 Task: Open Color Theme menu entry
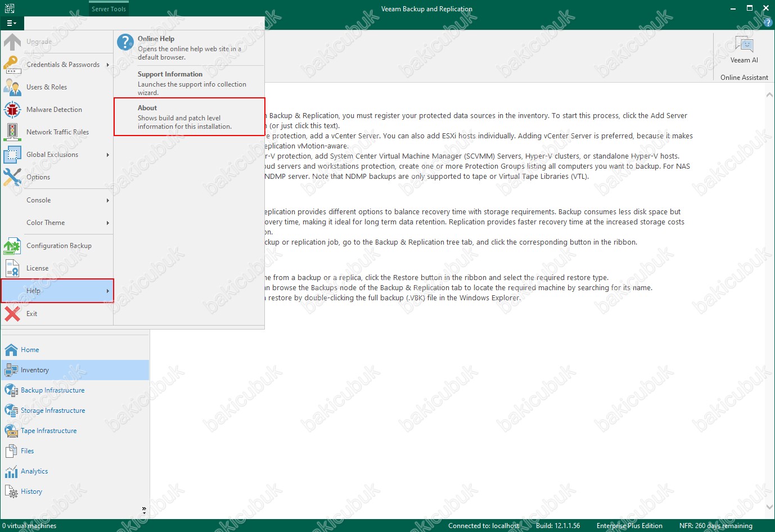point(57,223)
